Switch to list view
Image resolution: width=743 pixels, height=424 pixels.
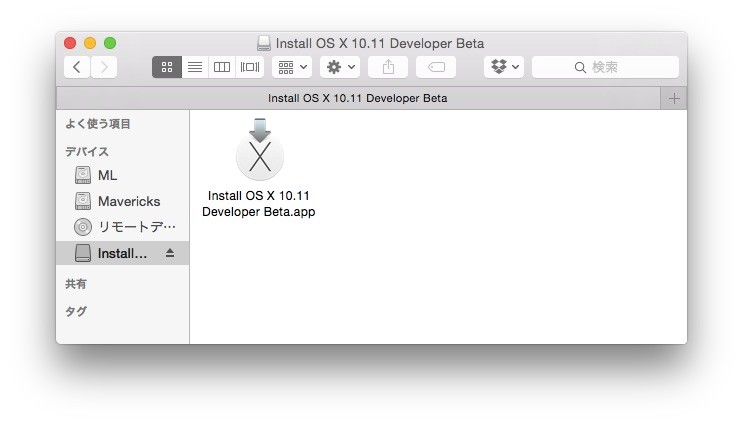pyautogui.click(x=195, y=67)
